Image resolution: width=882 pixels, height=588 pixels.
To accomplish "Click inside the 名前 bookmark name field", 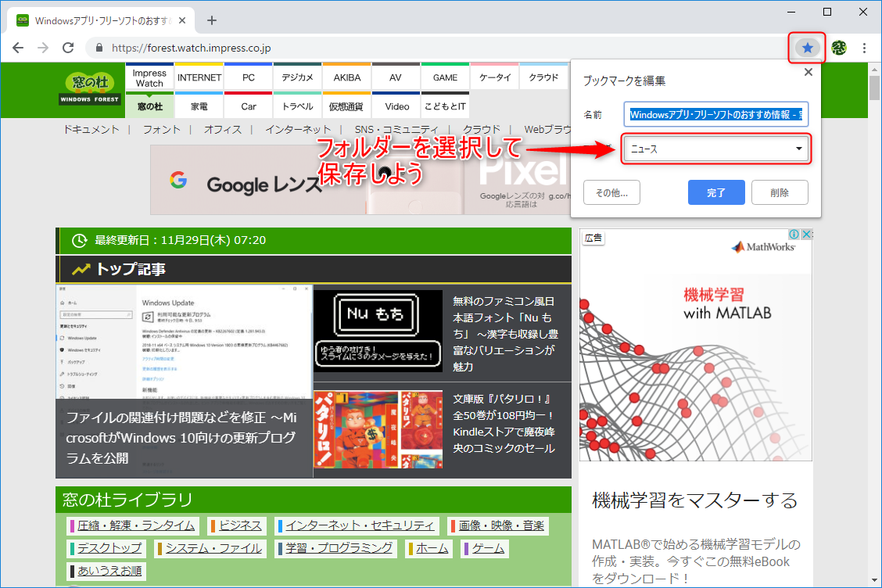I will tap(715, 114).
